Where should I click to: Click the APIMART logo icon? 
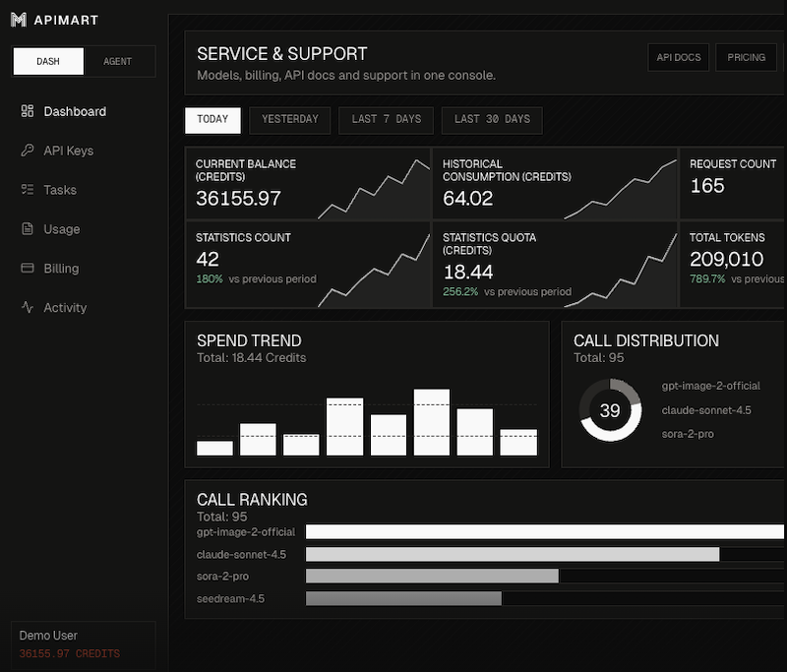tap(19, 20)
